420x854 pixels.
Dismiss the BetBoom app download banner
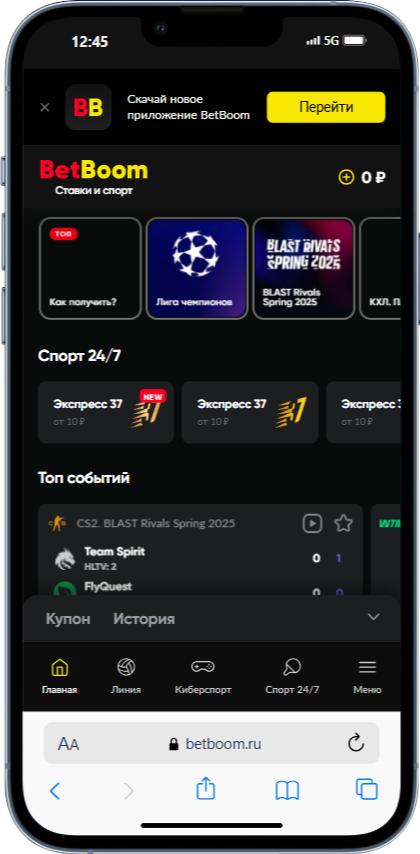pos(45,107)
